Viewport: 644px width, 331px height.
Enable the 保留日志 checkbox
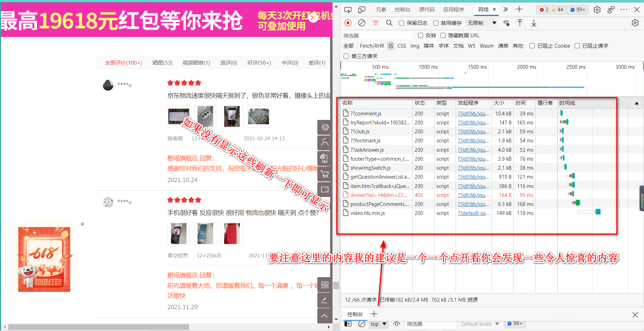401,23
